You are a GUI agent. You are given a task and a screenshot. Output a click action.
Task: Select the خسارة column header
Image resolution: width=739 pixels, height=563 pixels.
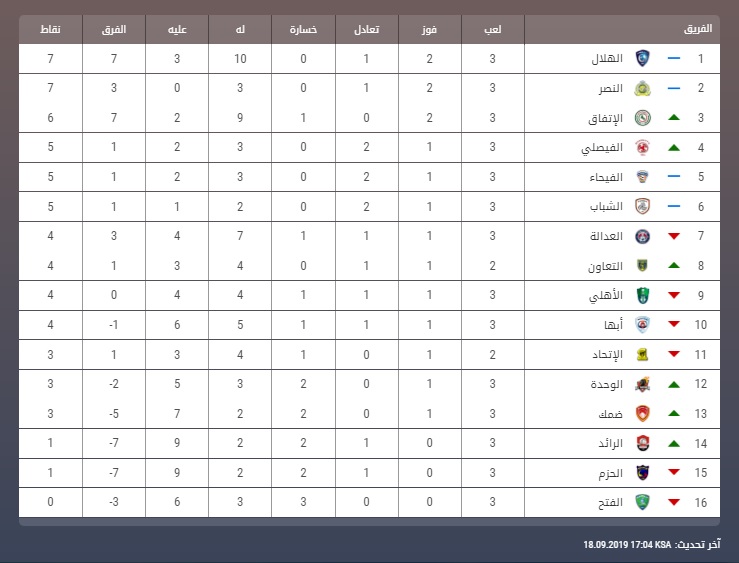(303, 29)
